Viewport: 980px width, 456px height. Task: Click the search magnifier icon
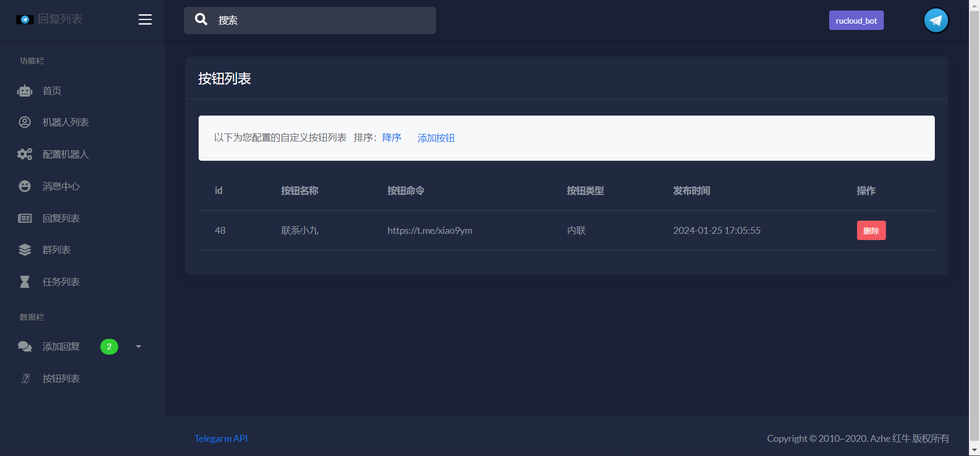(201, 19)
